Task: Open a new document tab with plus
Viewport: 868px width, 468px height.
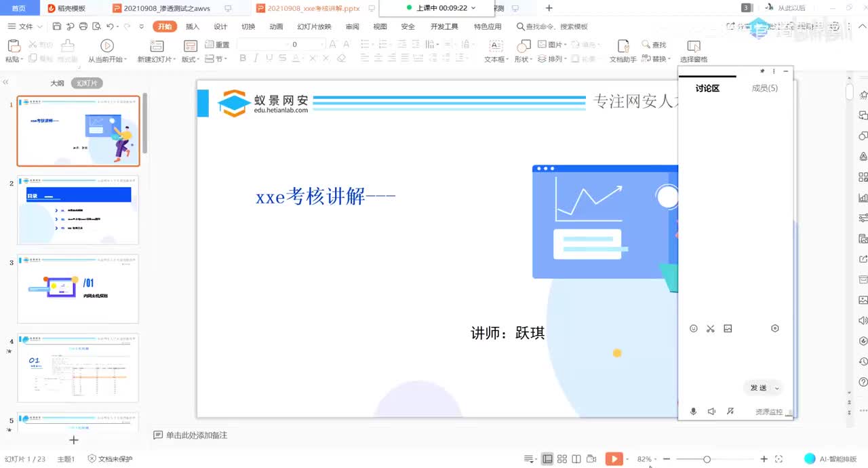Action: click(x=549, y=8)
